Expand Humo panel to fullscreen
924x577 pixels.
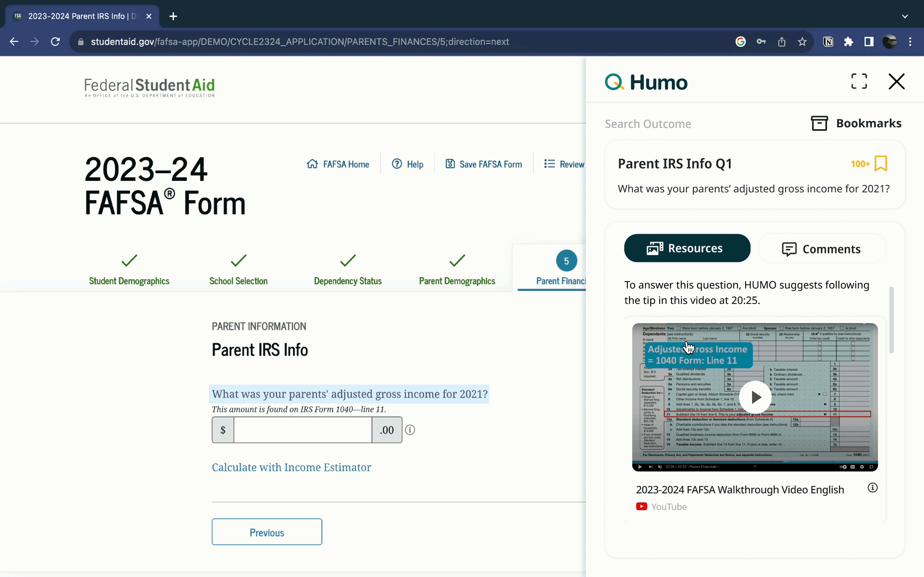[x=859, y=81]
